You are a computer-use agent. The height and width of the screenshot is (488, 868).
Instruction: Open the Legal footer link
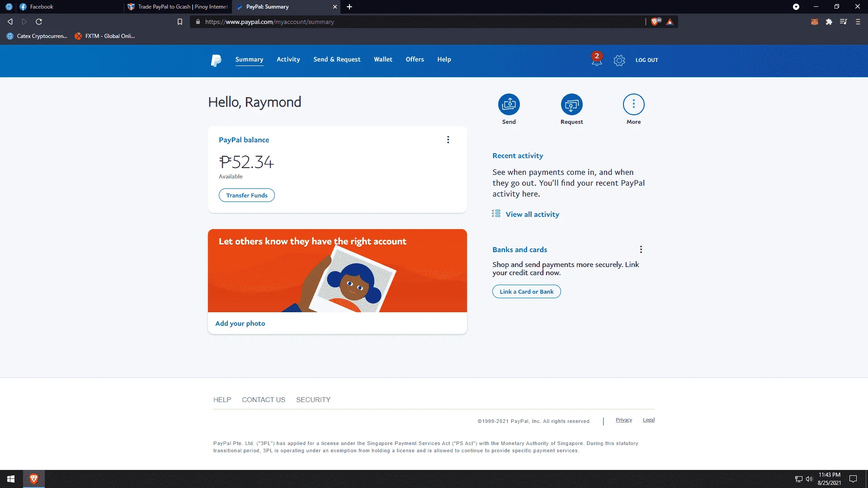649,420
